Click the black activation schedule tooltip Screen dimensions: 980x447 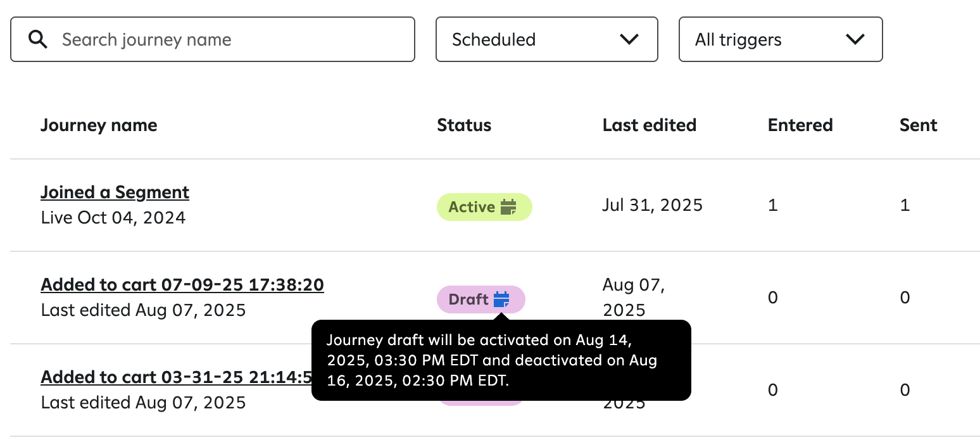[x=501, y=360]
